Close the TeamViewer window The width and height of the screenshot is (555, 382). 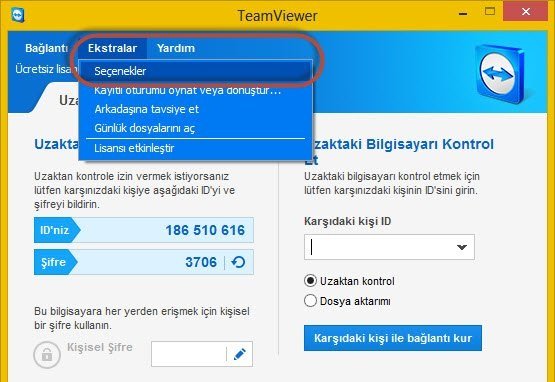tap(526, 12)
